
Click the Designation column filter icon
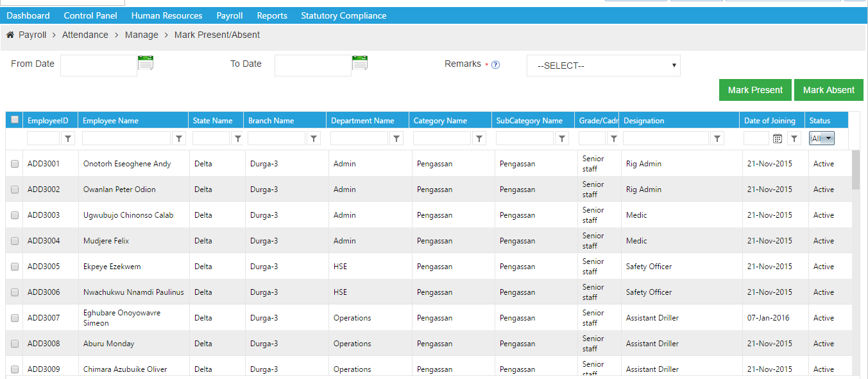pyautogui.click(x=718, y=138)
